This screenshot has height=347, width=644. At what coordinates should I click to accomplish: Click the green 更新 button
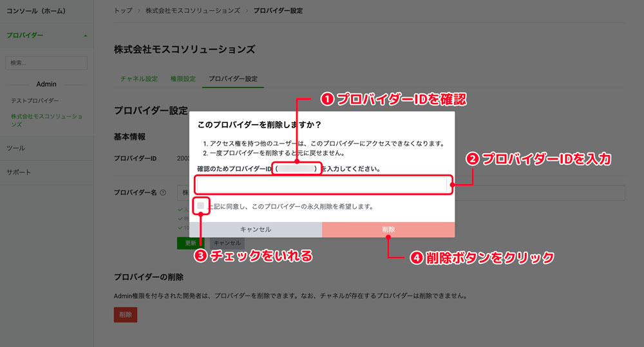[x=191, y=243]
